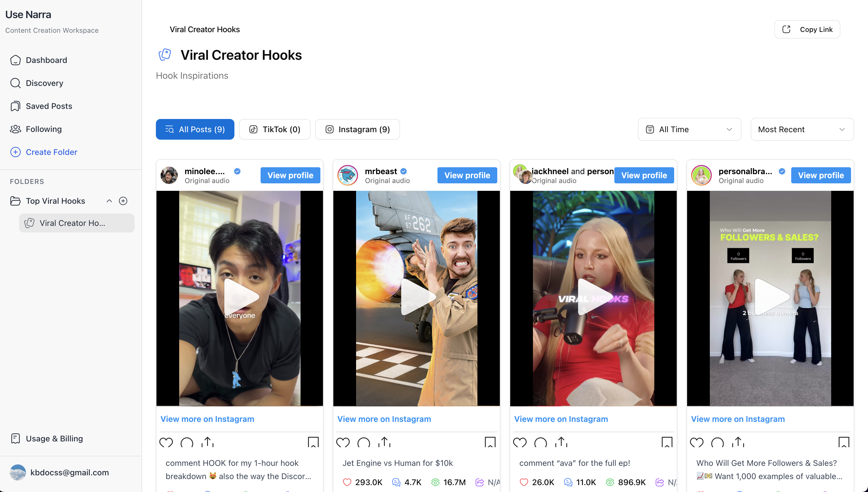Toggle like on the minolee post

click(166, 442)
